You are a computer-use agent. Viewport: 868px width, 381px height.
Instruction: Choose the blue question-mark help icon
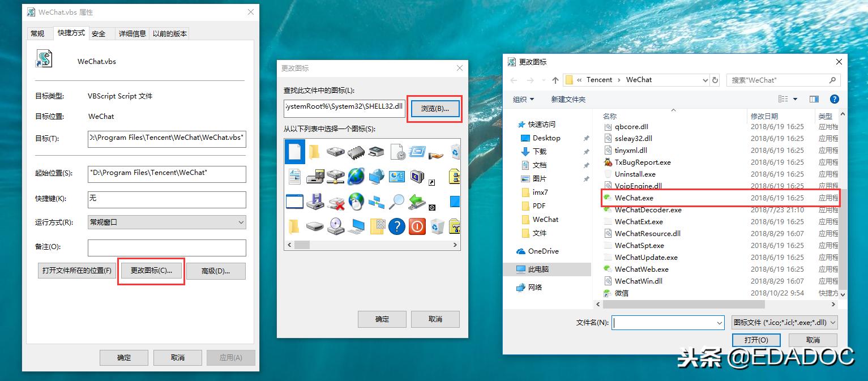click(x=397, y=226)
